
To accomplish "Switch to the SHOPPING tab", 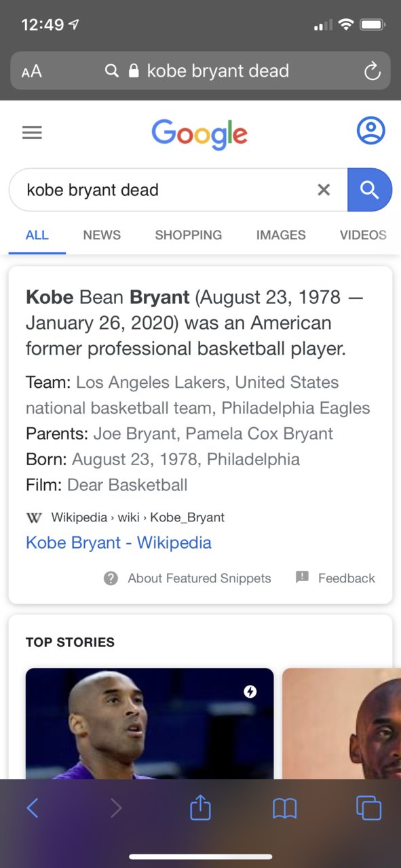I will (188, 235).
